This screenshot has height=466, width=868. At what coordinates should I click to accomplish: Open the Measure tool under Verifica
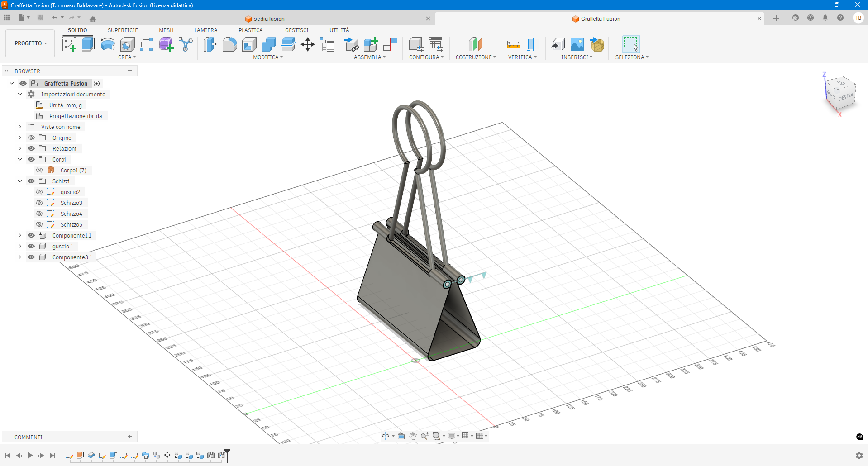[x=514, y=44]
